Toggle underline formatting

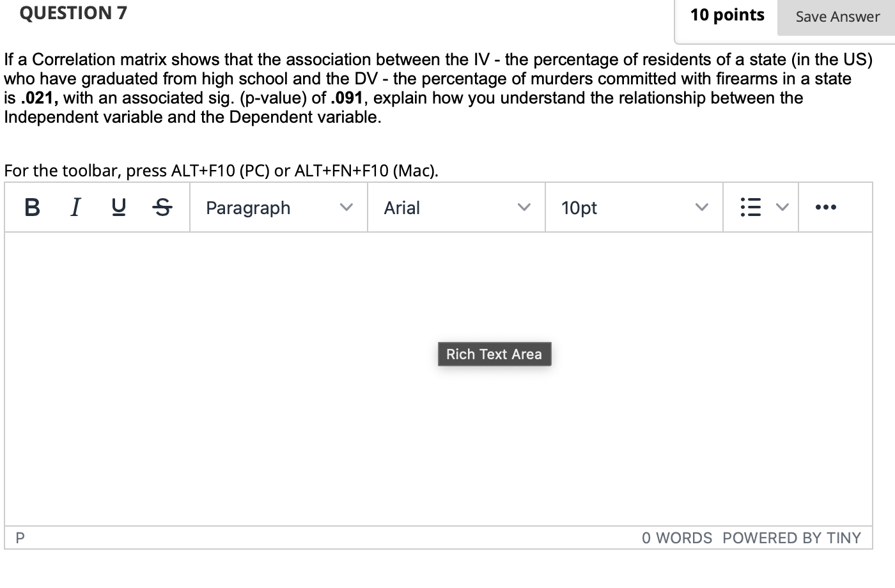(118, 207)
